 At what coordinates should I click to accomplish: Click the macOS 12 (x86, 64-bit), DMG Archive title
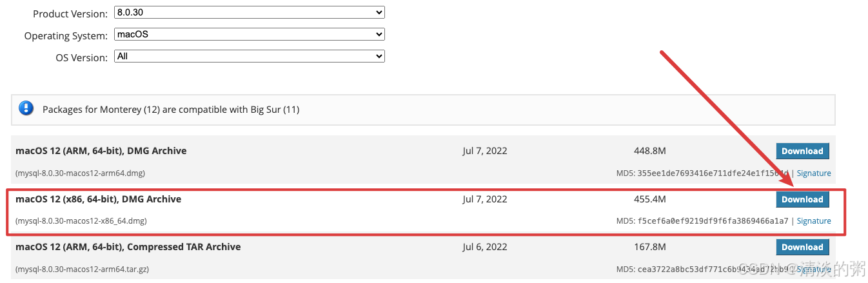click(x=99, y=199)
